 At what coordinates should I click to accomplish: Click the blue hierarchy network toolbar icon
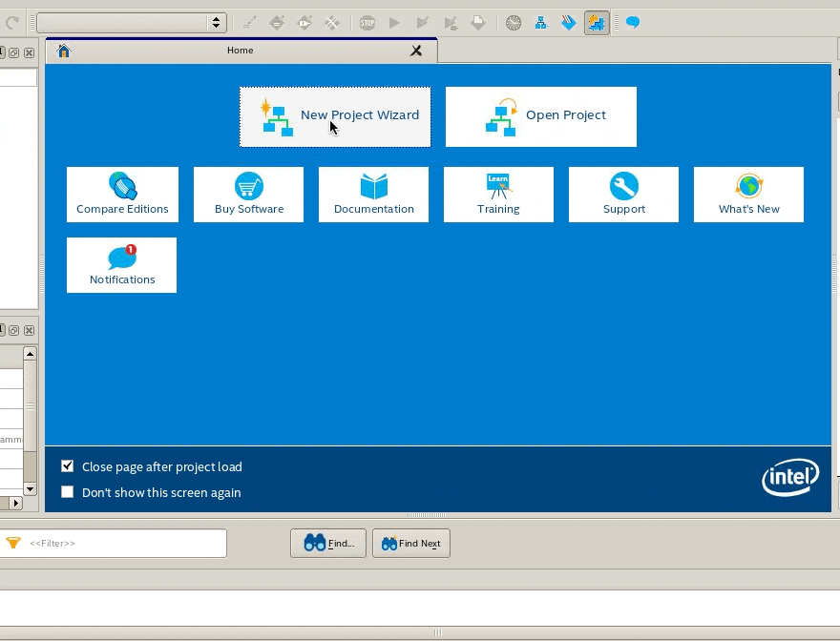pos(541,23)
